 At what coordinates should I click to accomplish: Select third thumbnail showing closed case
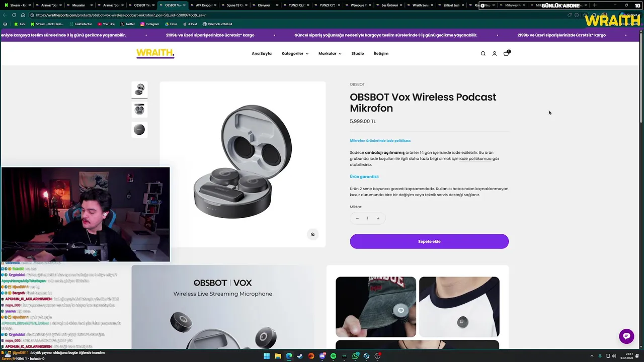pyautogui.click(x=139, y=129)
